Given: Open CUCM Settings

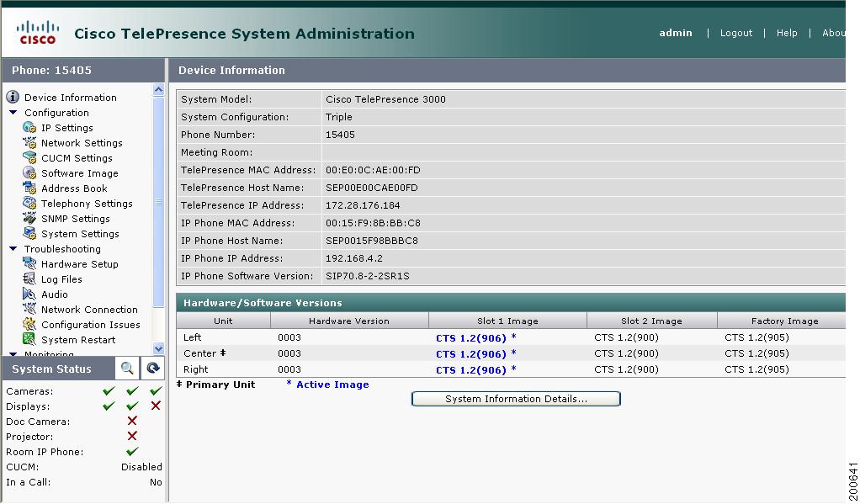Looking at the screenshot, I should (77, 158).
